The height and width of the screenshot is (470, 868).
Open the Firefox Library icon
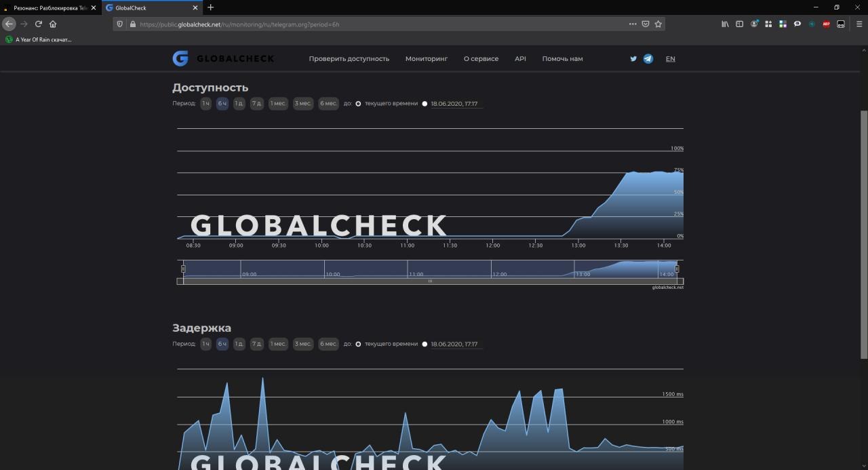pyautogui.click(x=725, y=24)
